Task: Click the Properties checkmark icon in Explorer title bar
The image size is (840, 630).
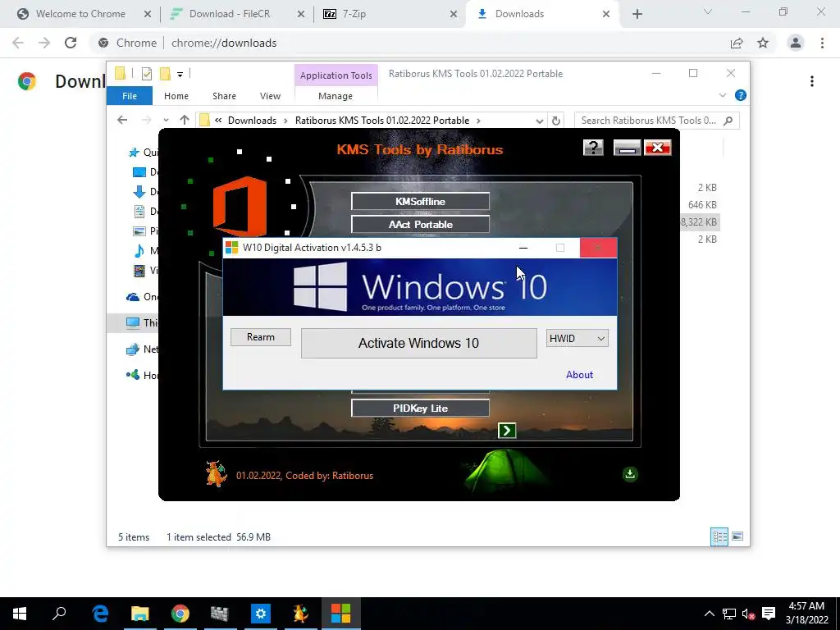Action: click(x=146, y=73)
